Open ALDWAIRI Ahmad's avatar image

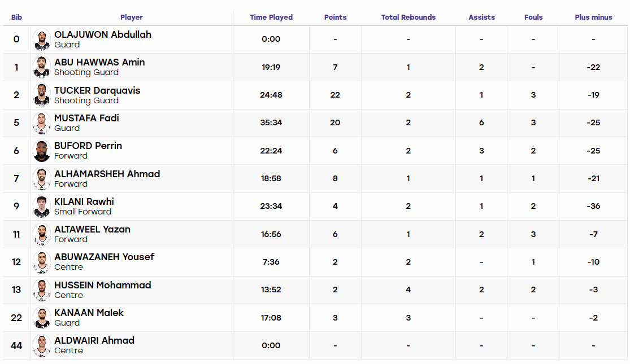42,345
